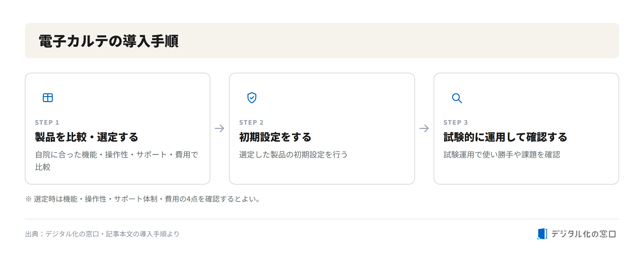Click the table grid icon in Step 1
Viewport: 644px width, 264px height.
(x=48, y=98)
